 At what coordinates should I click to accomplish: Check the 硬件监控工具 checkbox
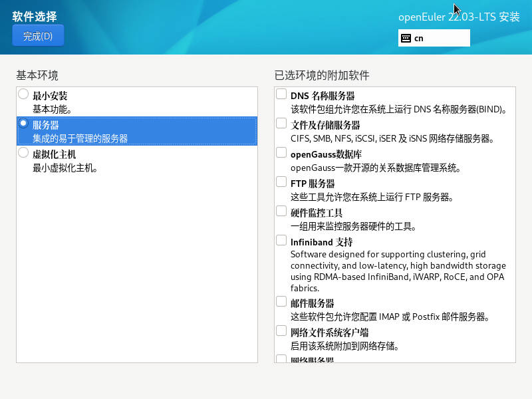pos(281,211)
